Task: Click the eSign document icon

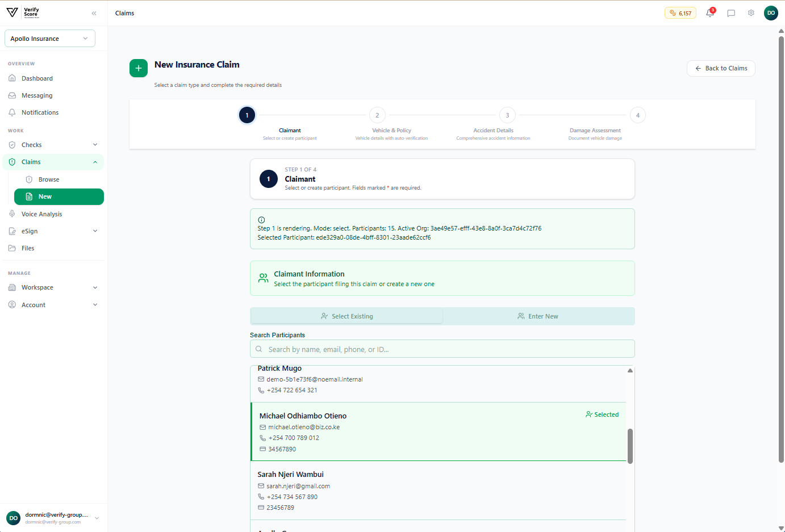Action: tap(12, 231)
